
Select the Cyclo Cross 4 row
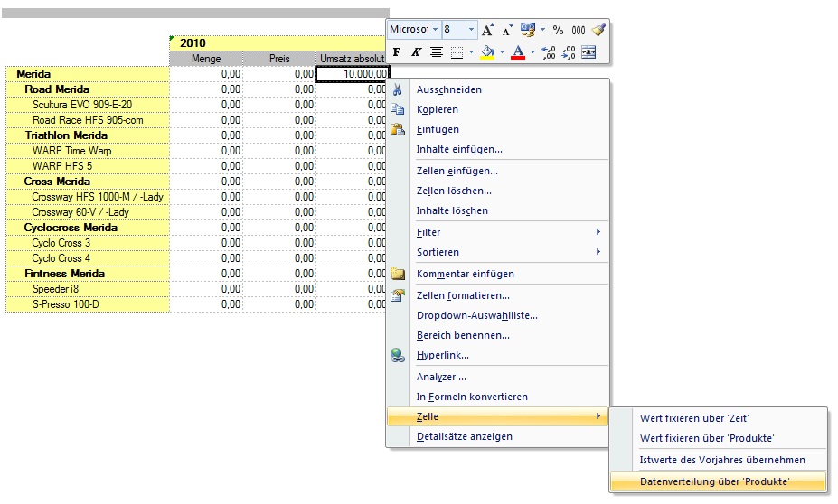[88, 258]
